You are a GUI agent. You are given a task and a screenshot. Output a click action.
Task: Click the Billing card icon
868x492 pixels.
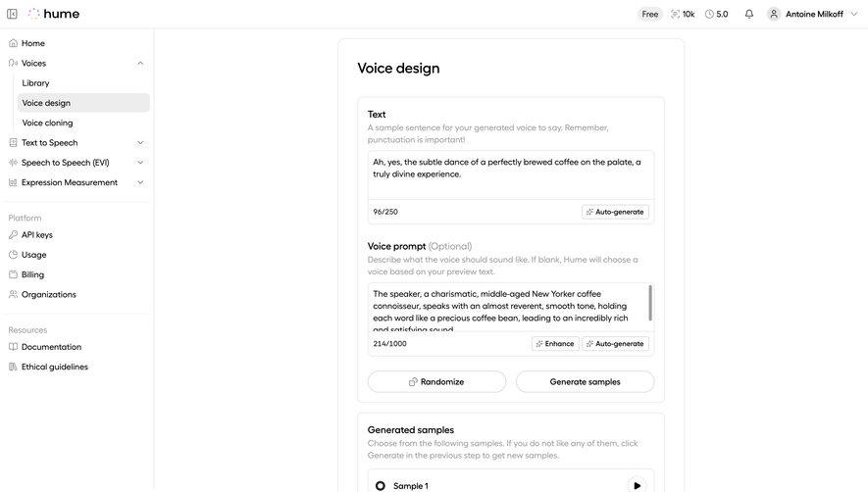pos(14,274)
